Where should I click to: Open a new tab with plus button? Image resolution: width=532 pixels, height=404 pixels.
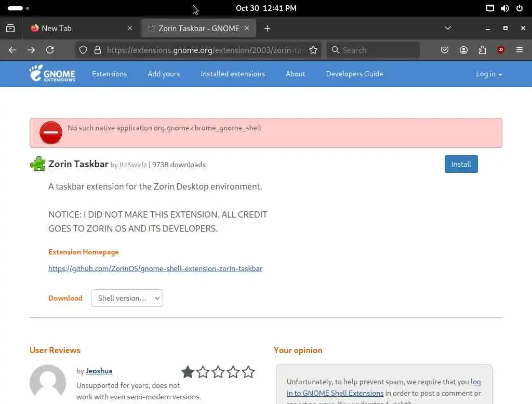pos(268,29)
